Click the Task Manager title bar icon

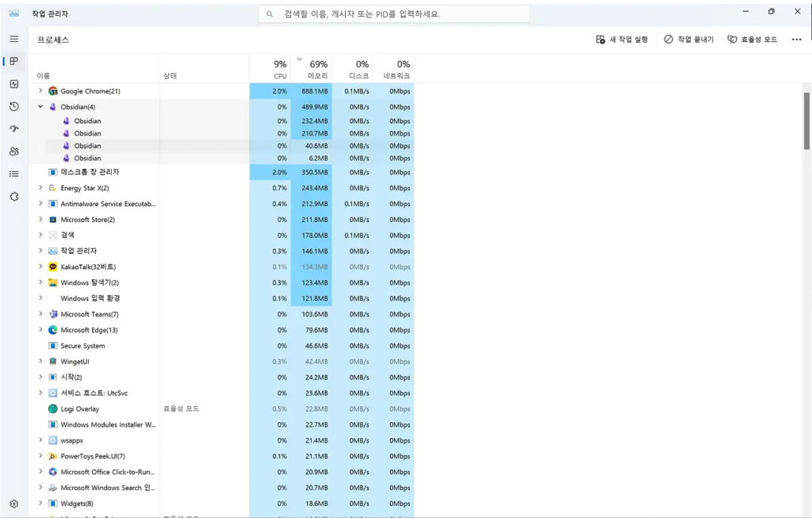(x=14, y=13)
